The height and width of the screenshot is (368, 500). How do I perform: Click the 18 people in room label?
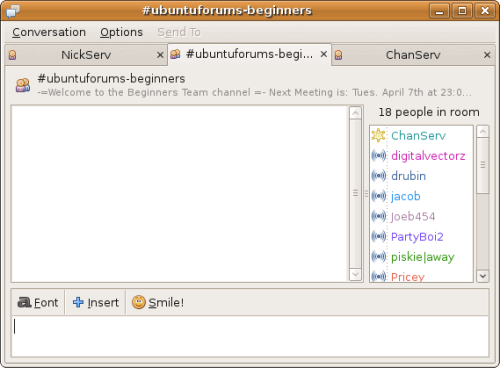[429, 112]
